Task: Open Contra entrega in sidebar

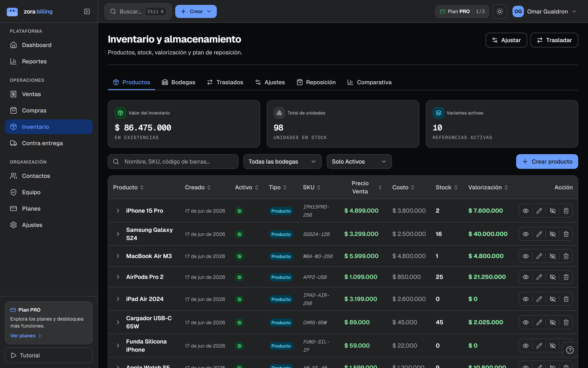Action: pyautogui.click(x=49, y=143)
